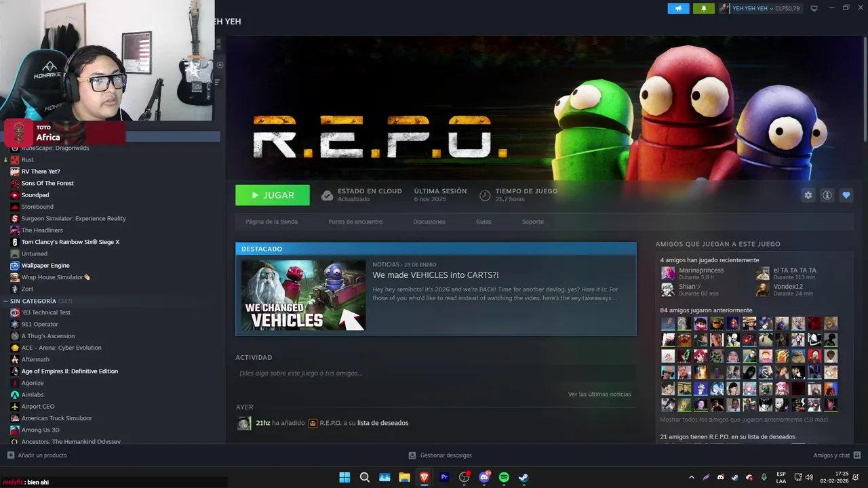Open 21hz profile avatar in activity
The image size is (868, 488).
(x=244, y=423)
